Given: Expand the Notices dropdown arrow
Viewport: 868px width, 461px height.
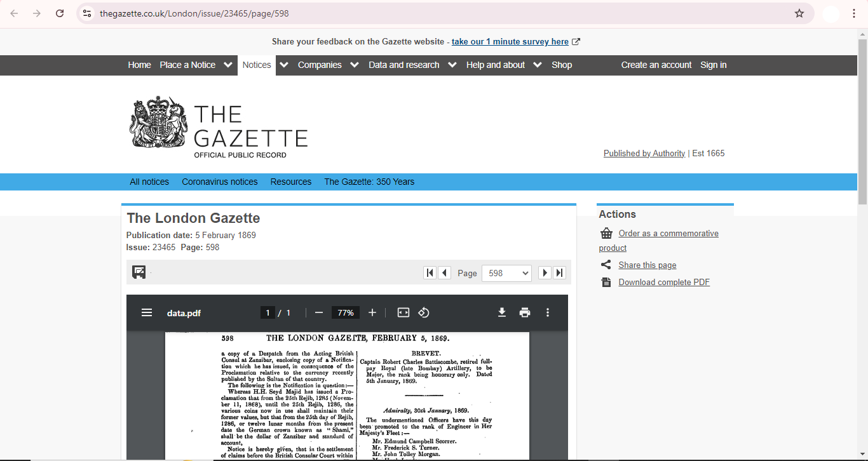Looking at the screenshot, I should 284,65.
